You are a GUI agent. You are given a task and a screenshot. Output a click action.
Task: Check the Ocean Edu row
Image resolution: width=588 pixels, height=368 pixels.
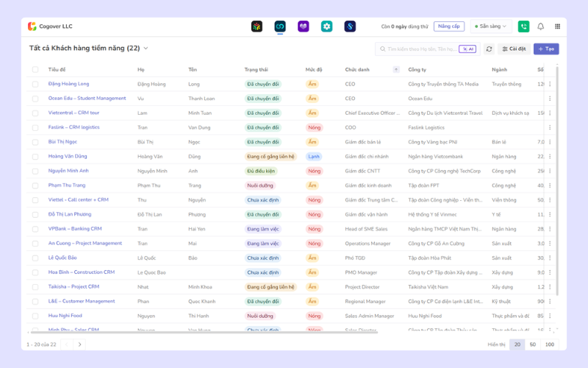(x=35, y=99)
